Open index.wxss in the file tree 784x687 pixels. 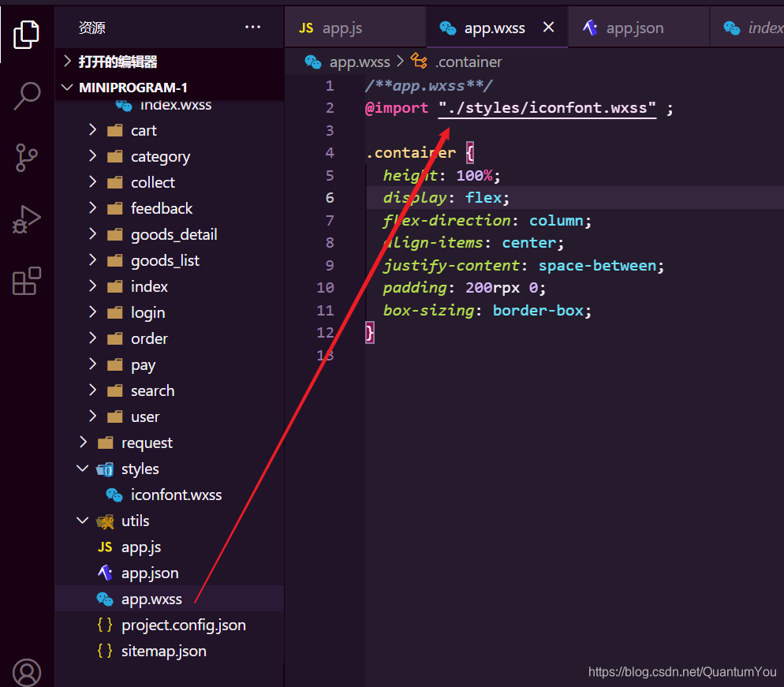[x=176, y=106]
